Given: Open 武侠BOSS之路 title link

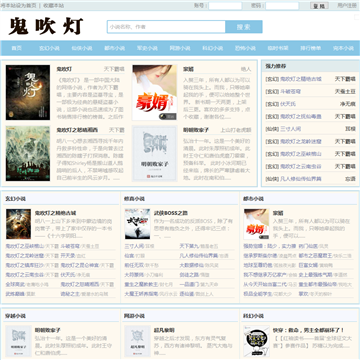Looking at the screenshot, I should (x=171, y=213).
